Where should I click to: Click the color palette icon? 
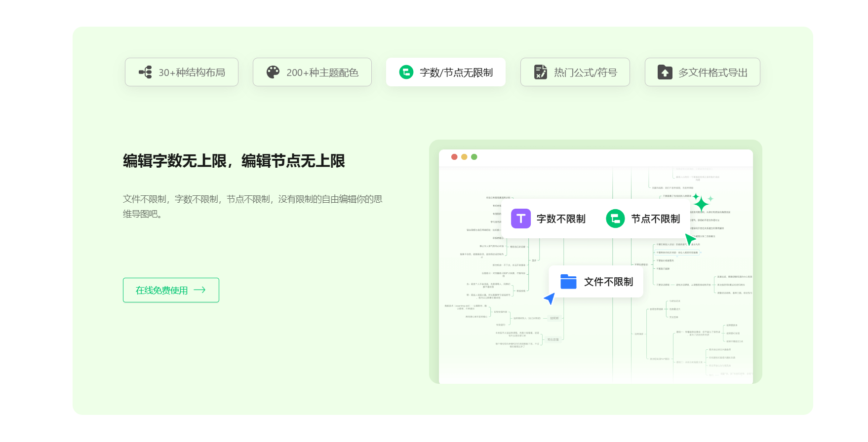click(273, 73)
